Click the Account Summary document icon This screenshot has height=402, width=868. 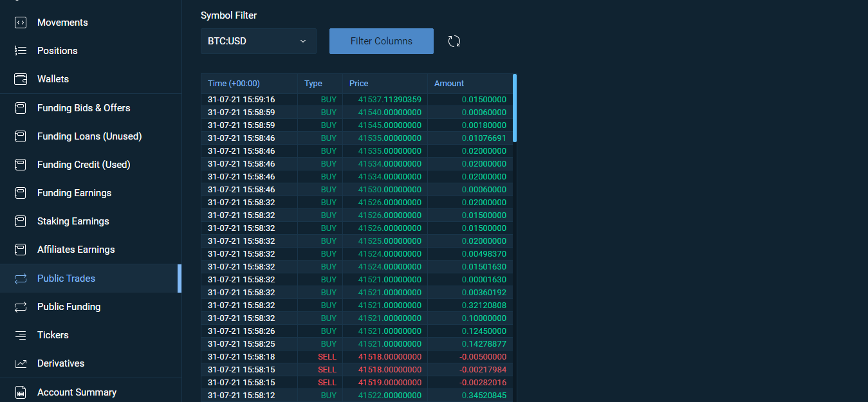[21, 392]
